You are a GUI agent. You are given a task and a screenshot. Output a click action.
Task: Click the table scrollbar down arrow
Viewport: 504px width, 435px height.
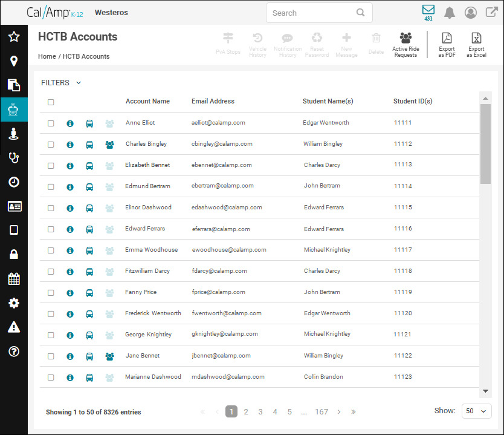pos(485,391)
